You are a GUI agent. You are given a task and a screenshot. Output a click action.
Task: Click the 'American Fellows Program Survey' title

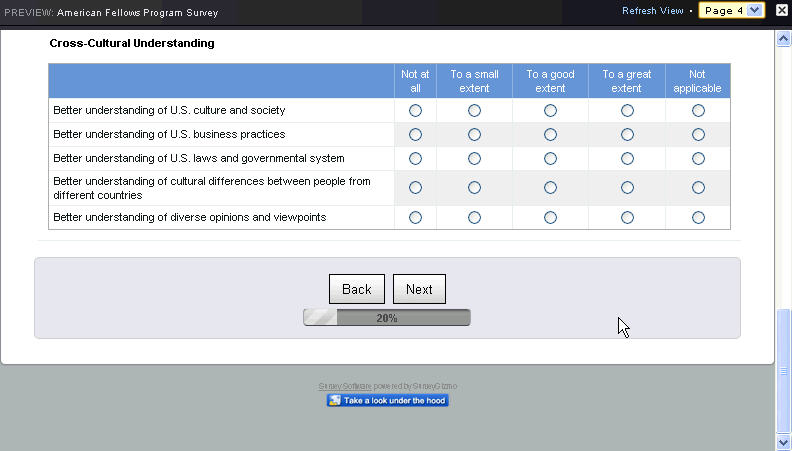point(137,13)
